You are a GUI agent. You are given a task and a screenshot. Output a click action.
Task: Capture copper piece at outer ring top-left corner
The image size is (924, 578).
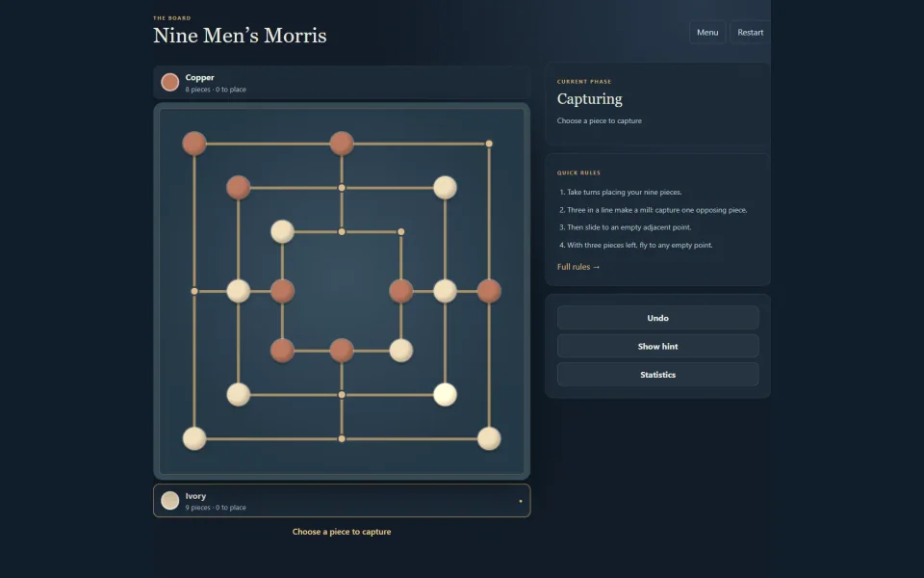[x=194, y=144]
